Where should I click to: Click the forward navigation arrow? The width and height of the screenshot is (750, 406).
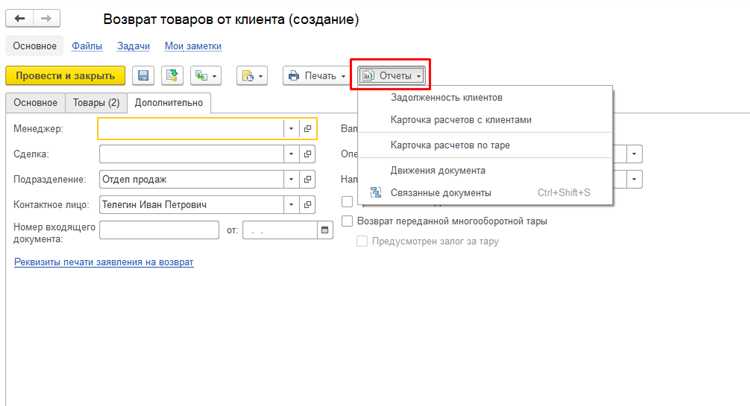pos(46,19)
